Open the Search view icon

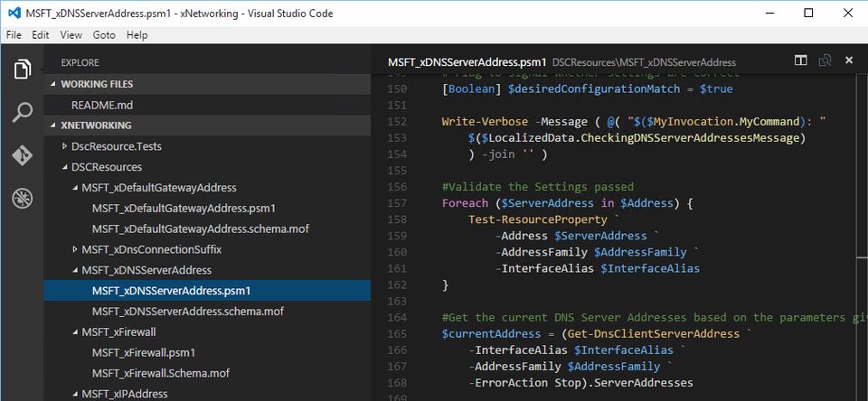tap(22, 113)
